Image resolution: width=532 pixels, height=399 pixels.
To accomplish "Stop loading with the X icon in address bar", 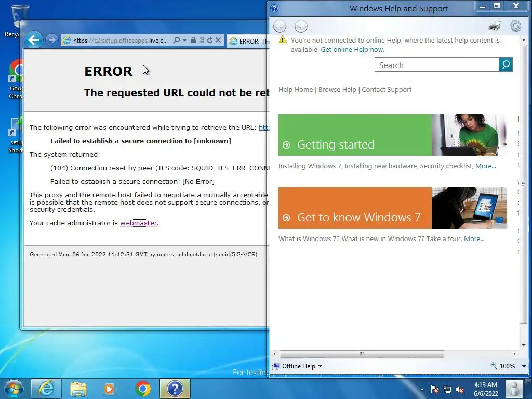I will (x=218, y=40).
